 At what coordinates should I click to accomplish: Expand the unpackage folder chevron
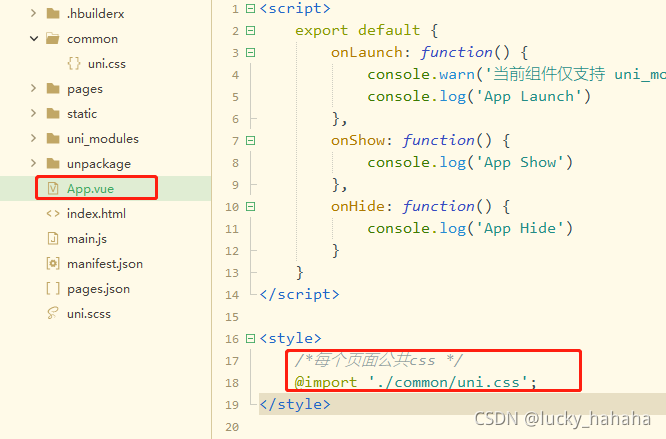pyautogui.click(x=34, y=163)
